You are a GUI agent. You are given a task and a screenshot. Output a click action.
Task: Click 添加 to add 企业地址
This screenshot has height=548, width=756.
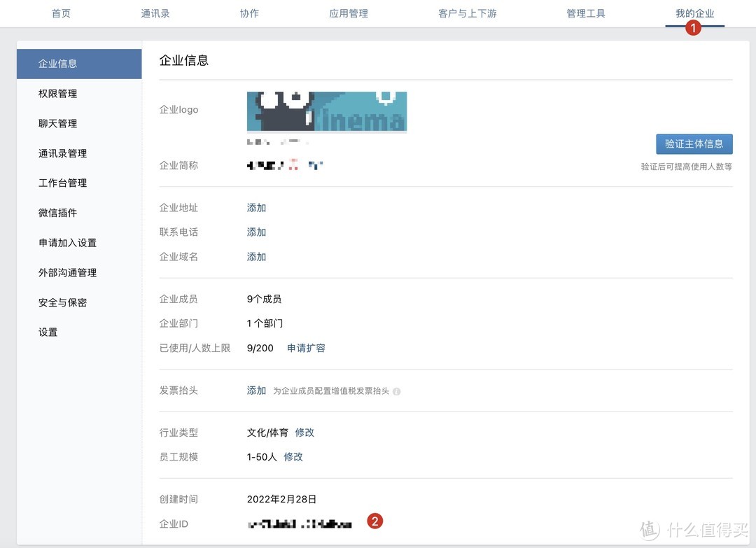pyautogui.click(x=256, y=207)
